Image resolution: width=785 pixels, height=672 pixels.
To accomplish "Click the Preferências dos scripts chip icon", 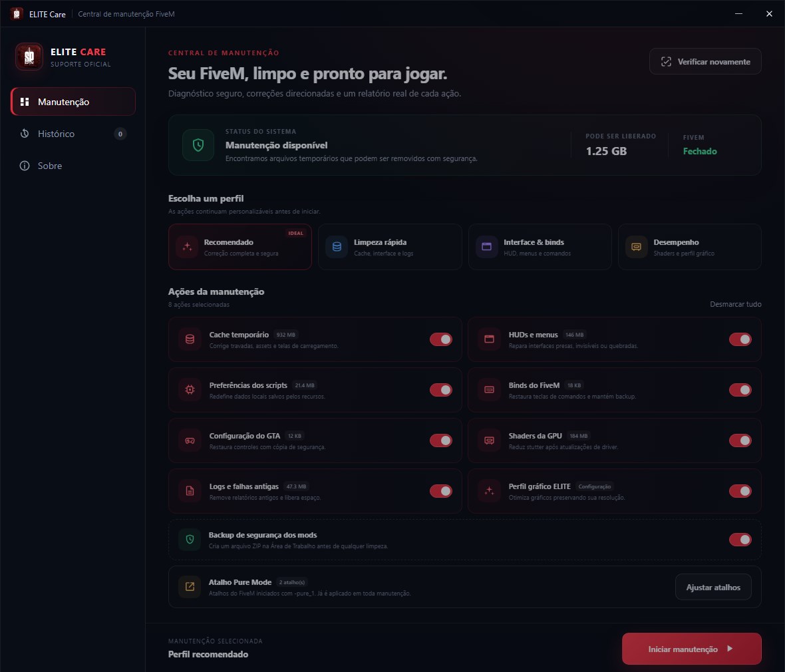I will (190, 390).
